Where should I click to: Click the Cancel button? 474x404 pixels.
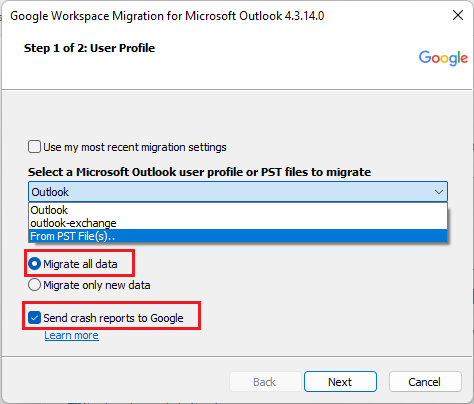click(x=425, y=382)
